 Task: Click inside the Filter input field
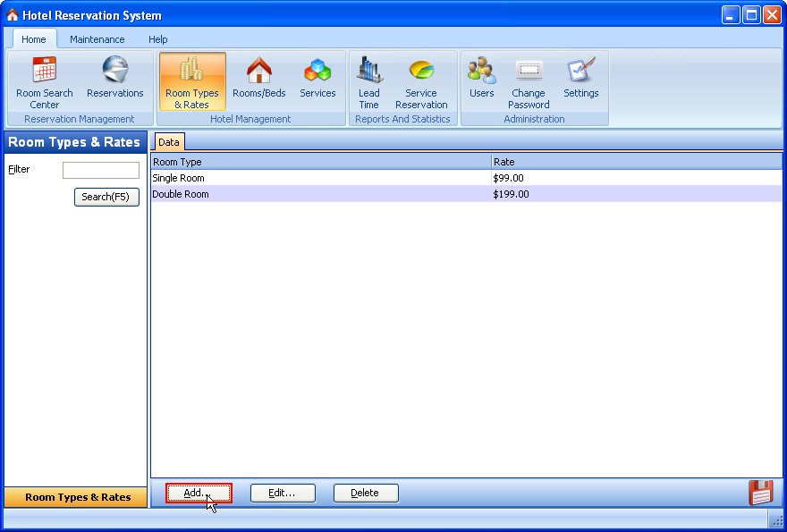101,170
